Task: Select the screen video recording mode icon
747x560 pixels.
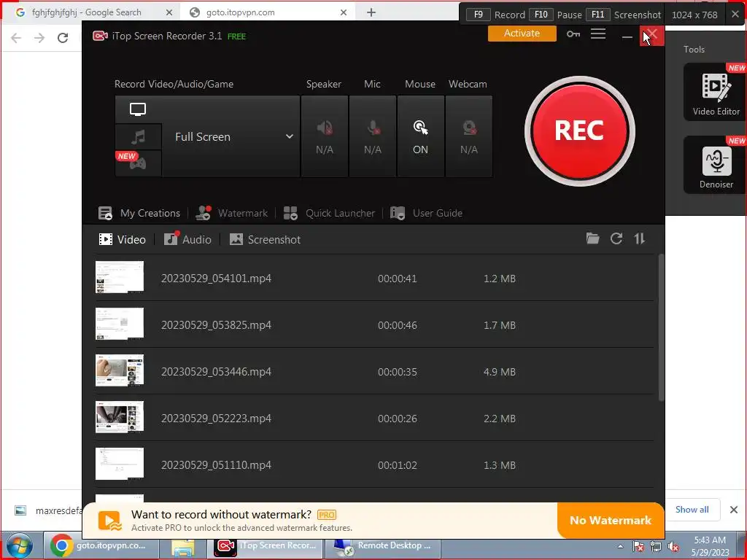Action: 138,109
